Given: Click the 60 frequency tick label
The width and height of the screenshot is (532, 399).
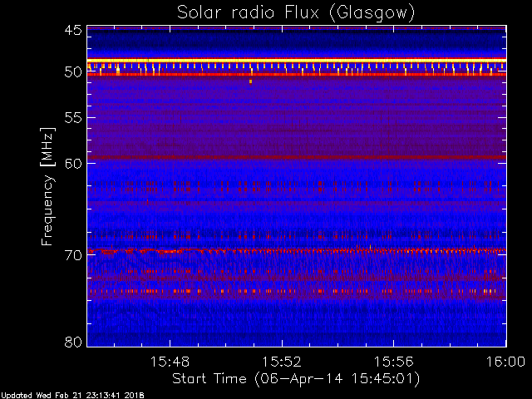Looking at the screenshot, I should 73,163.
